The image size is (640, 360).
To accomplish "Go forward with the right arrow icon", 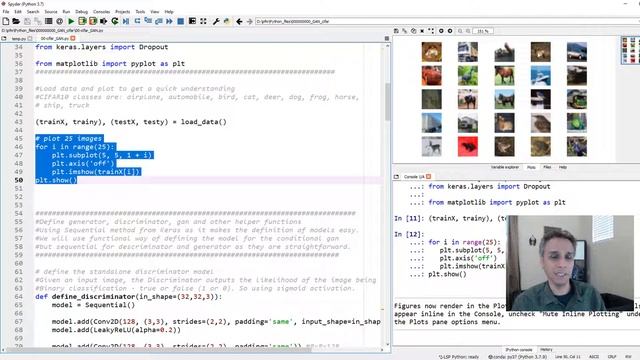I will (249, 21).
